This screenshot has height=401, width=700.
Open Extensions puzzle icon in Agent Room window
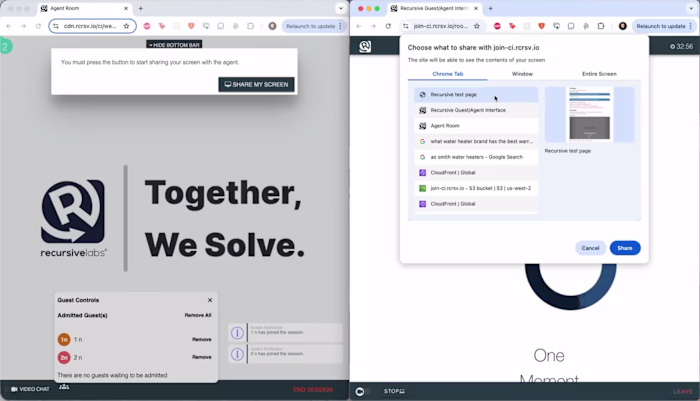point(250,26)
